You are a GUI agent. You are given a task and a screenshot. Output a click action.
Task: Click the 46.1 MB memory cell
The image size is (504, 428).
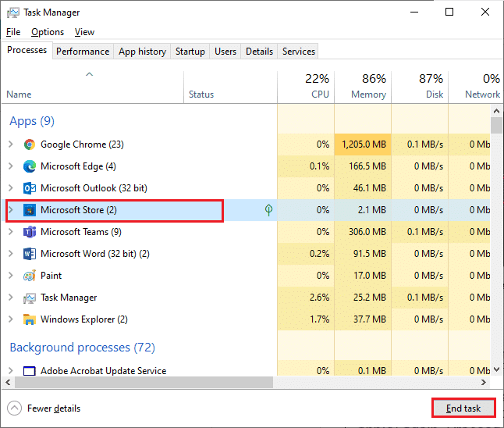[x=363, y=188]
